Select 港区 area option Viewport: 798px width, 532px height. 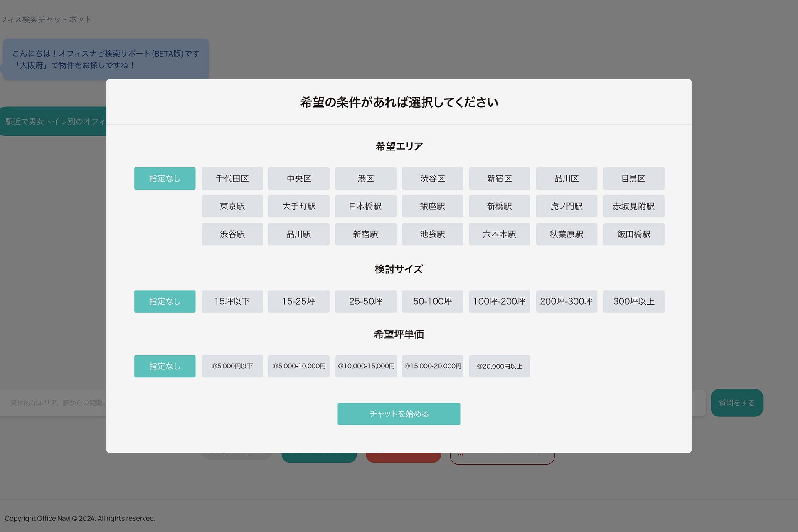click(365, 178)
